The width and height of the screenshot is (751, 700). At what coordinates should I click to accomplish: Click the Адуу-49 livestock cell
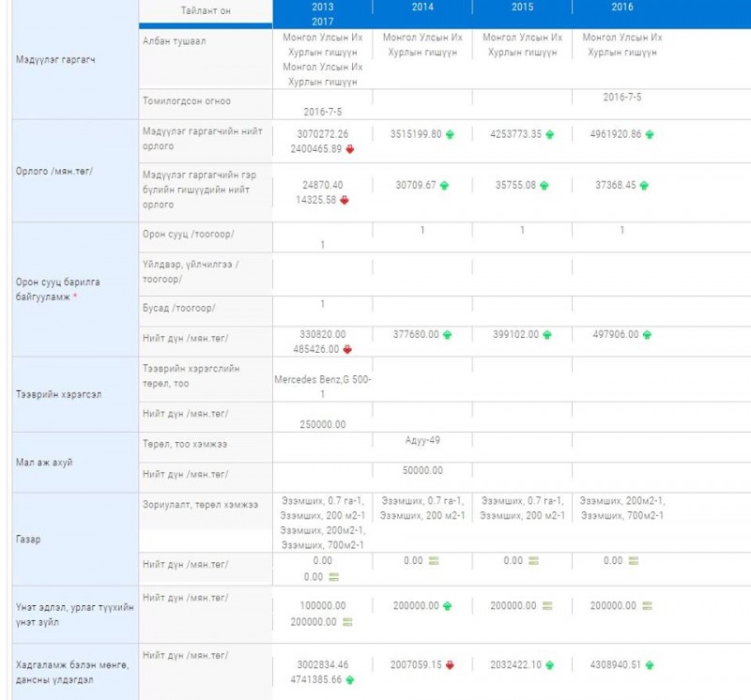pyautogui.click(x=422, y=440)
